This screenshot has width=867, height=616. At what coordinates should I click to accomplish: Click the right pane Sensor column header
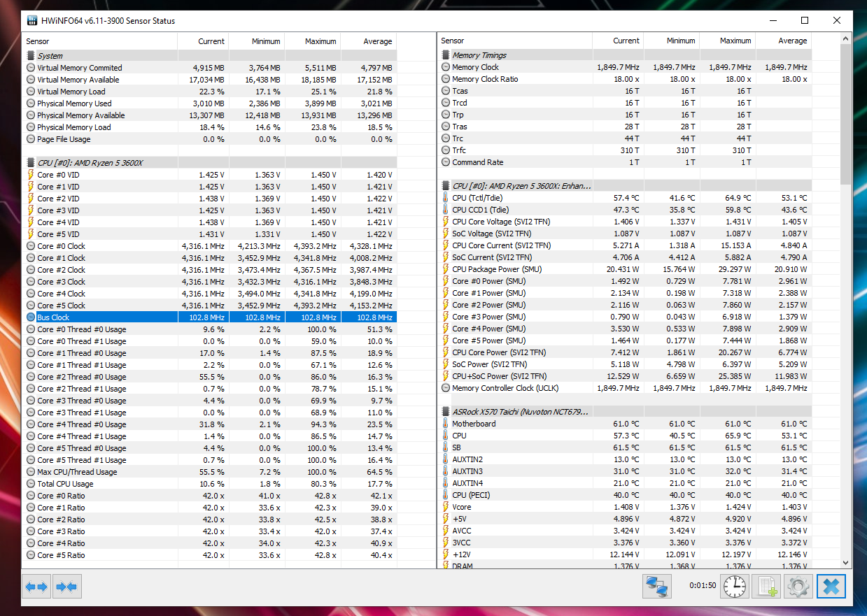tap(515, 41)
